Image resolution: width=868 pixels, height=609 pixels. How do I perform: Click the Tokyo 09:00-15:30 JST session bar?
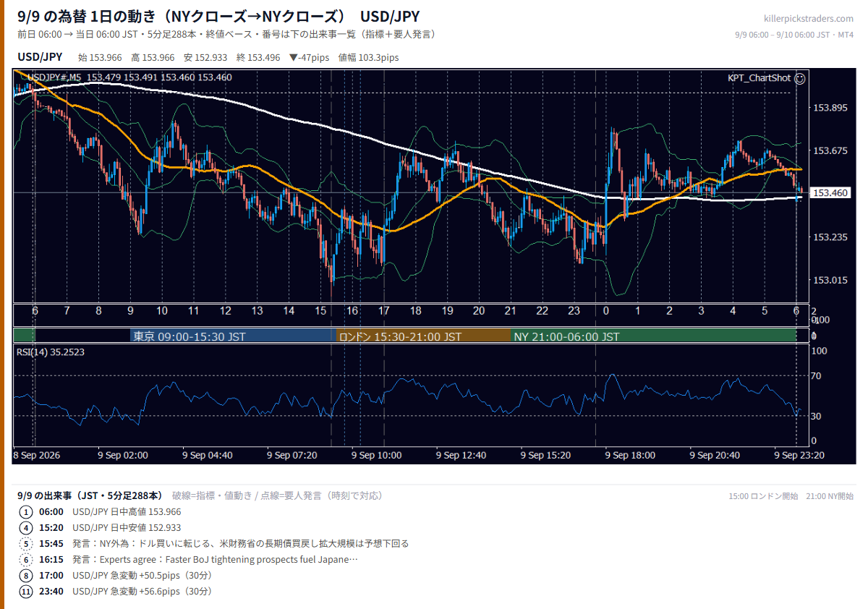click(x=234, y=336)
